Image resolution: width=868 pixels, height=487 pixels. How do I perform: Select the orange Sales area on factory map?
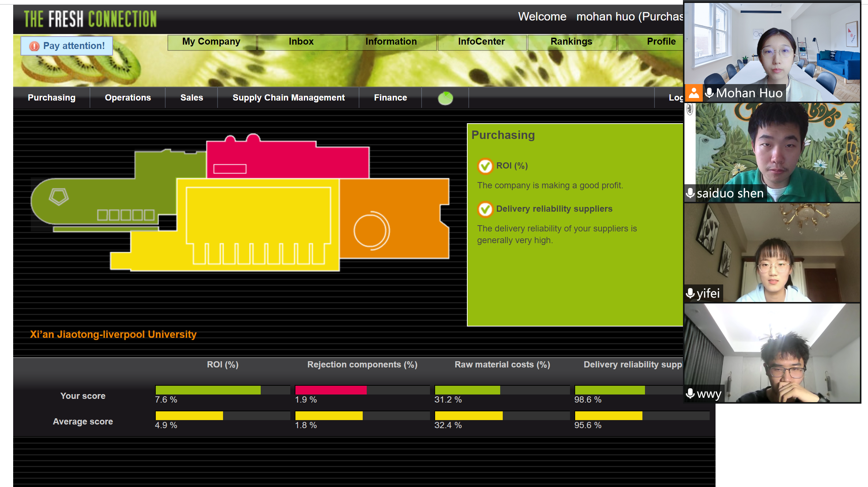[394, 218]
